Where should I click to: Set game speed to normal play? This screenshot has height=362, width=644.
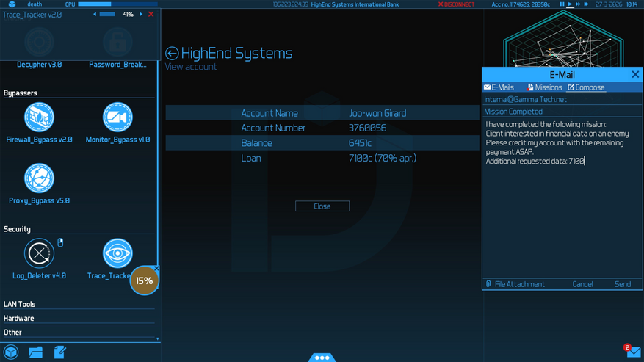(570, 4)
